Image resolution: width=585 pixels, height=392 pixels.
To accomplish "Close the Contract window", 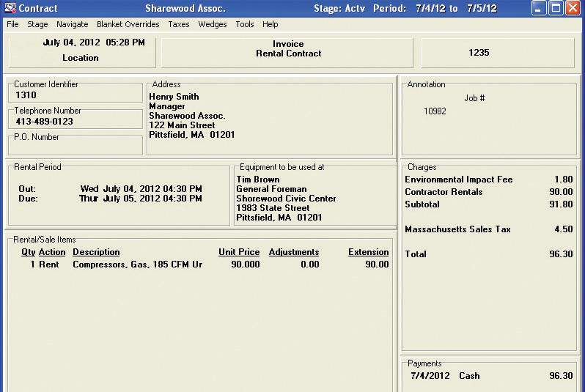I will click(x=573, y=8).
